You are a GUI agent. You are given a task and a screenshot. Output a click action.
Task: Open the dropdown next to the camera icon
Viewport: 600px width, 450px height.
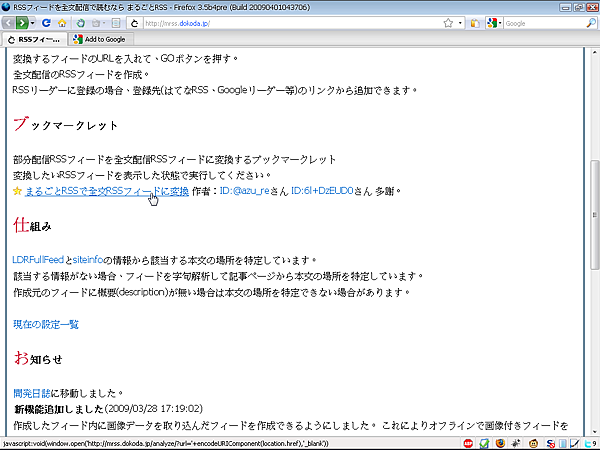click(x=104, y=23)
